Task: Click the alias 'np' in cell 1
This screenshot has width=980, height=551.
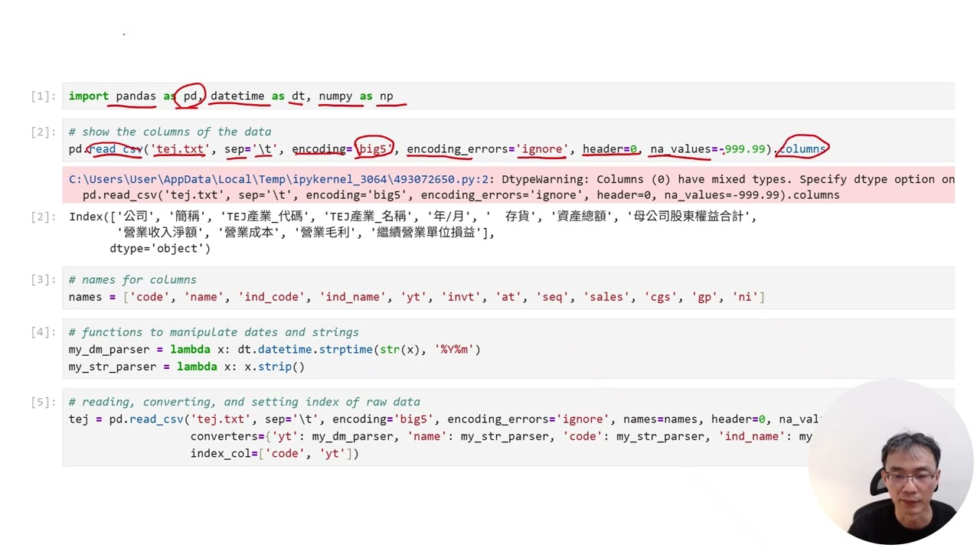Action: tap(386, 96)
